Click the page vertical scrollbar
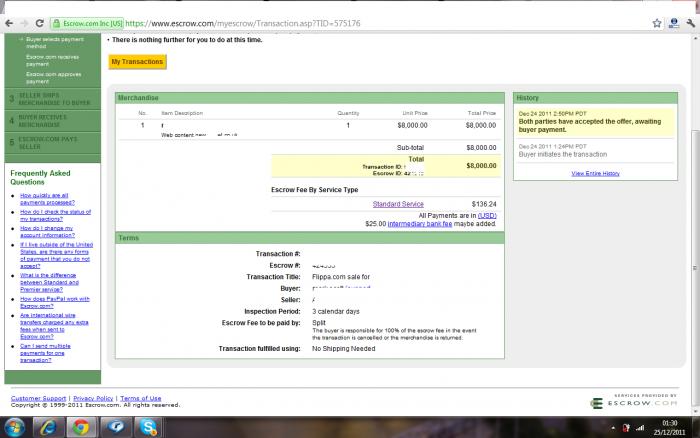 (x=696, y=270)
